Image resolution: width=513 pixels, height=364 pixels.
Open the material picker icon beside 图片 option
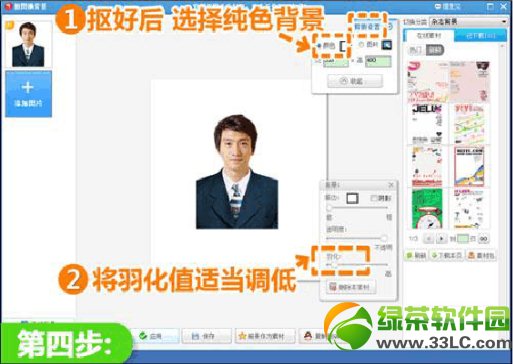coord(386,45)
